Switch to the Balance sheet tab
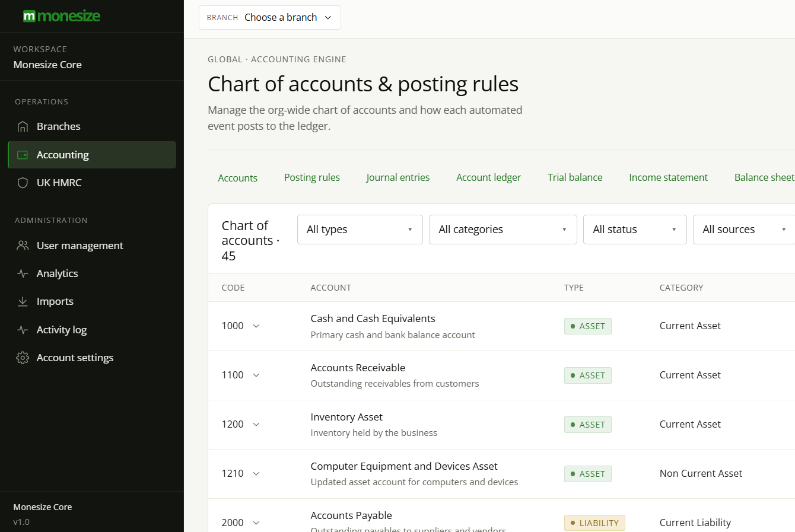 point(764,177)
